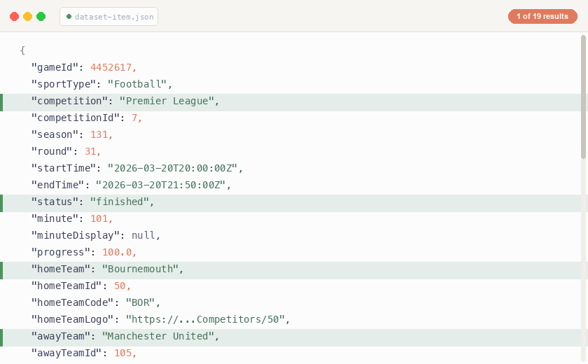Select the "BOR" team code value
588x364 pixels.
pyautogui.click(x=140, y=302)
